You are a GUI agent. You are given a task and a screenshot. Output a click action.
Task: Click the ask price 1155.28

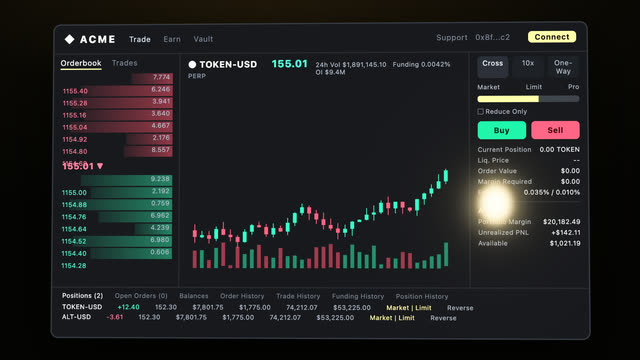tap(75, 103)
